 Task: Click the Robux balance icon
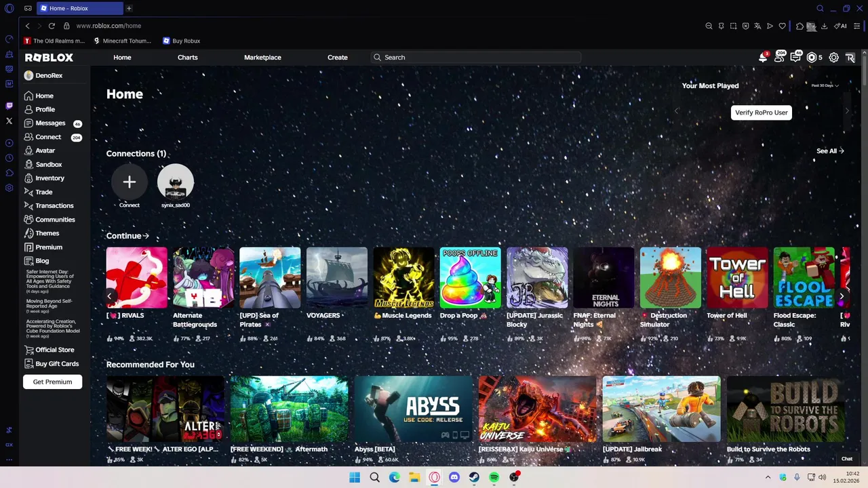[x=812, y=58]
